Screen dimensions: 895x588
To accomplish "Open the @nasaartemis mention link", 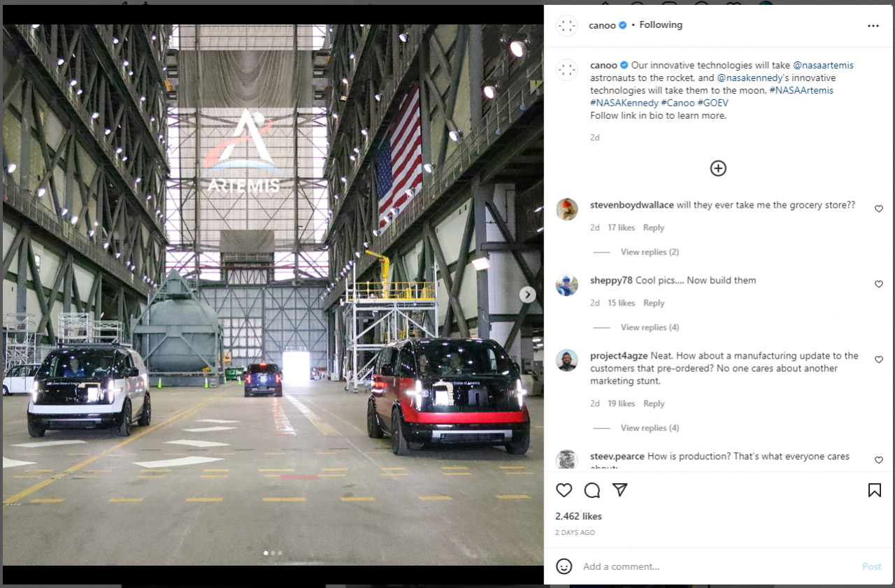I will coord(823,65).
